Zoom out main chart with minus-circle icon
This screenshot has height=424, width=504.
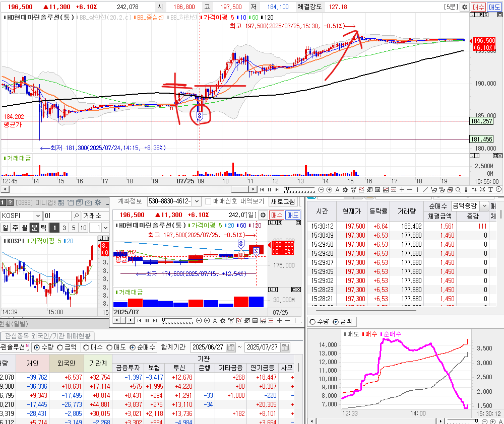coord(321,189)
